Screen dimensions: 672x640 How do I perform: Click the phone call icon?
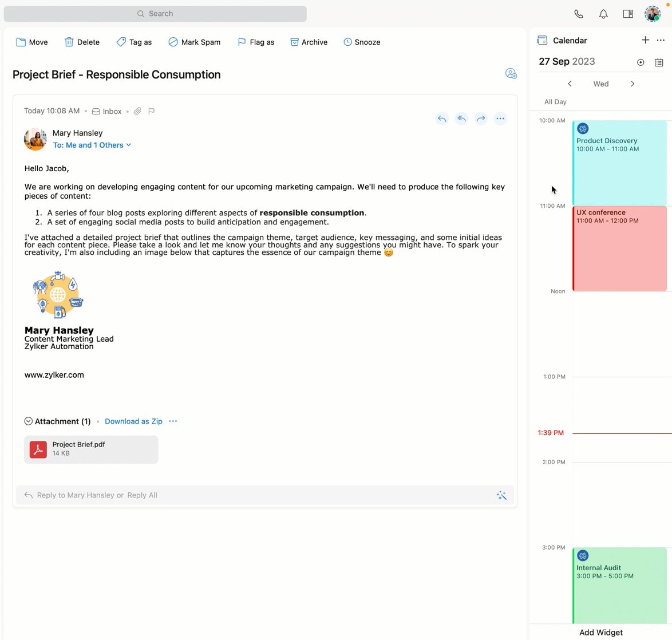(579, 14)
